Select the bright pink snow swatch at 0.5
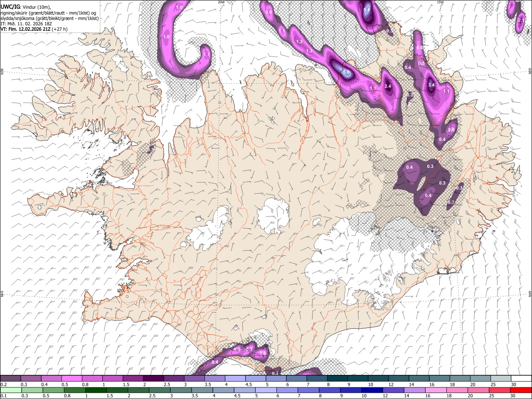Image resolution: width=532 pixels, height=399 pixels. tap(72, 379)
